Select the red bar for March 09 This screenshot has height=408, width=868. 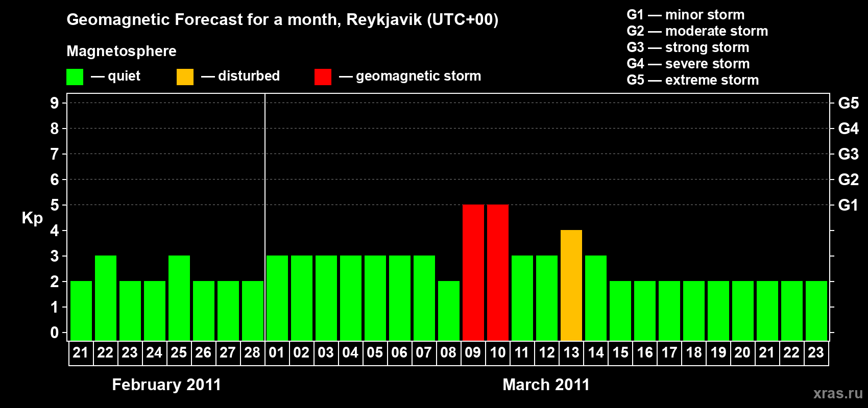(473, 273)
